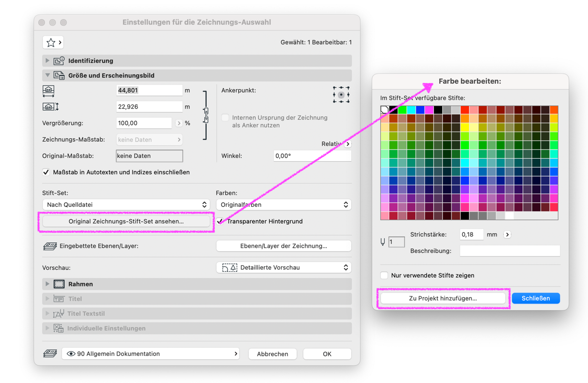Click the drawing width field 44,801

pyautogui.click(x=149, y=90)
